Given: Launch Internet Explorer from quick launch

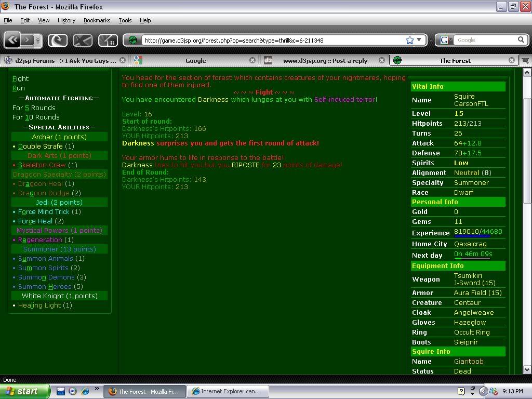Looking at the screenshot, I should click(85, 391).
